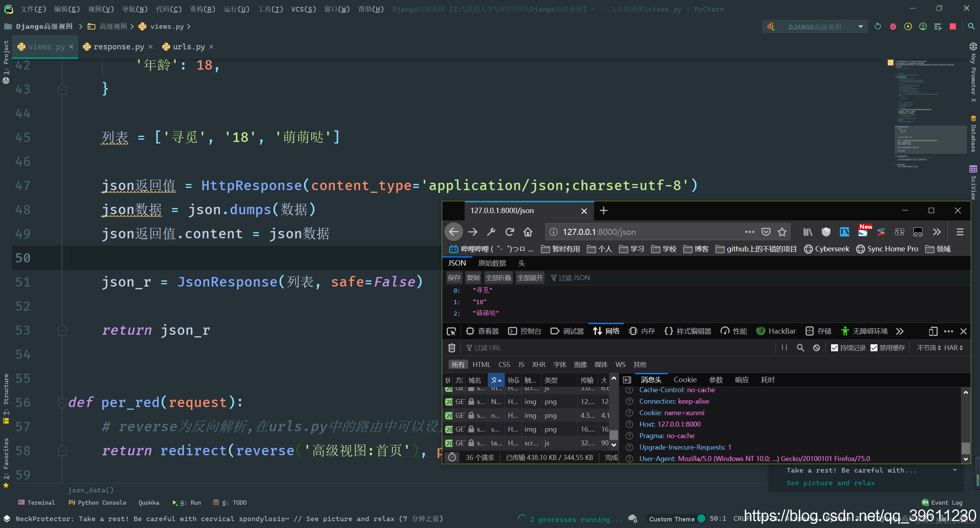Open Event Log panel
980x528 pixels.
942,503
